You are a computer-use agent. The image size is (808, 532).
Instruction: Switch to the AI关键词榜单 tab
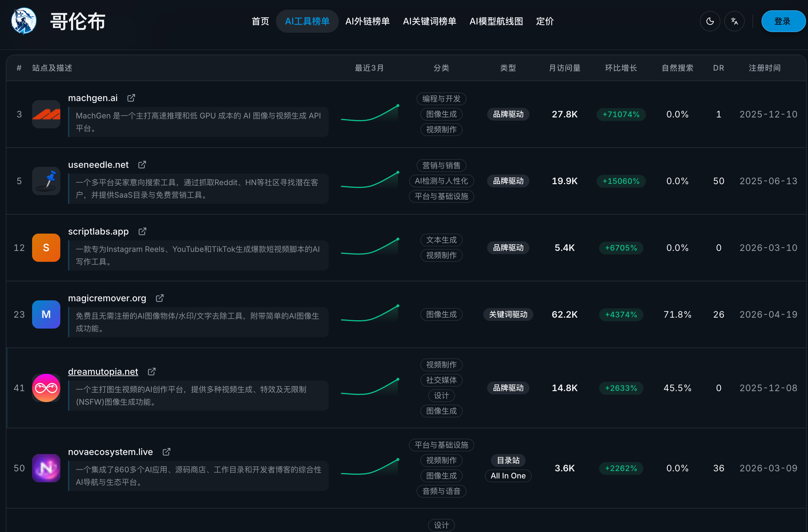429,21
